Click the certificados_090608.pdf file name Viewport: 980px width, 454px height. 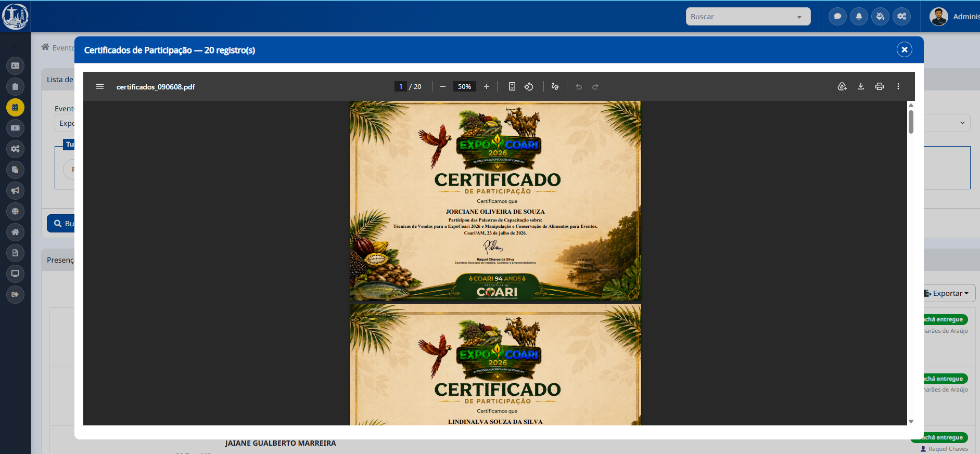pyautogui.click(x=156, y=87)
